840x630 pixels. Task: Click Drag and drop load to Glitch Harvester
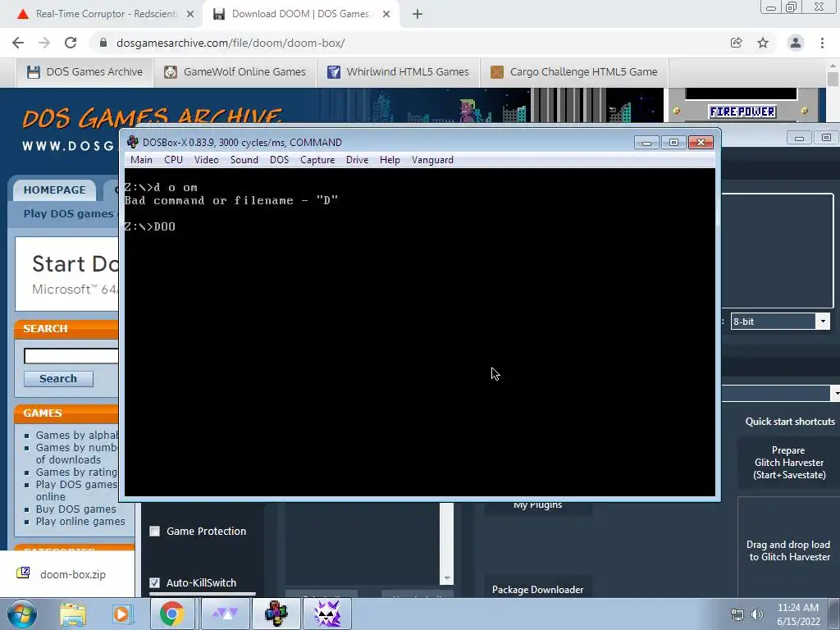coord(788,550)
